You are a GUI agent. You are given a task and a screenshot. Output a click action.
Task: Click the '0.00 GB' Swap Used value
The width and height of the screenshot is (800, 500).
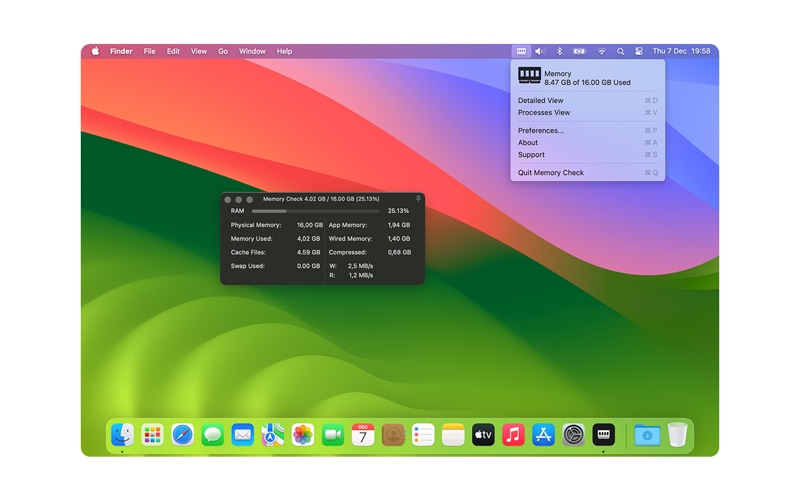tap(309, 266)
